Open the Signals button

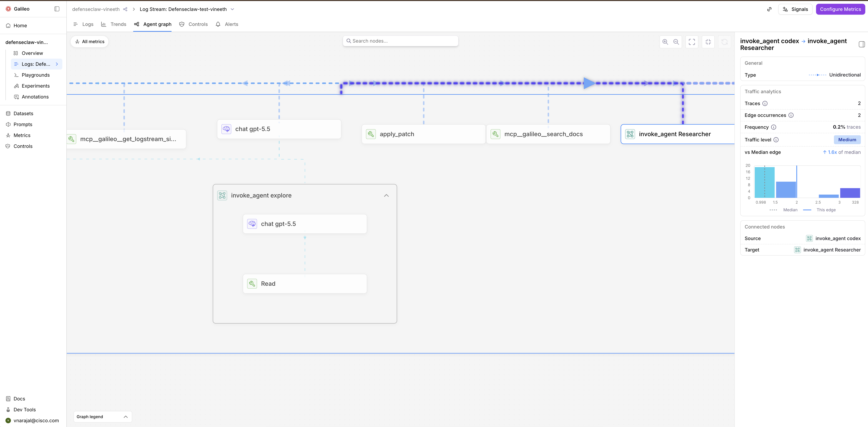(x=795, y=9)
